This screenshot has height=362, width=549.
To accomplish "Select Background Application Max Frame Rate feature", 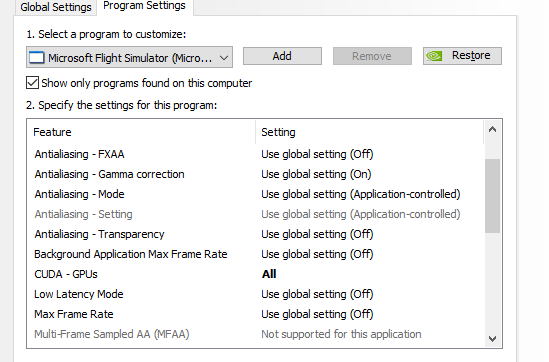I will pos(131,254).
